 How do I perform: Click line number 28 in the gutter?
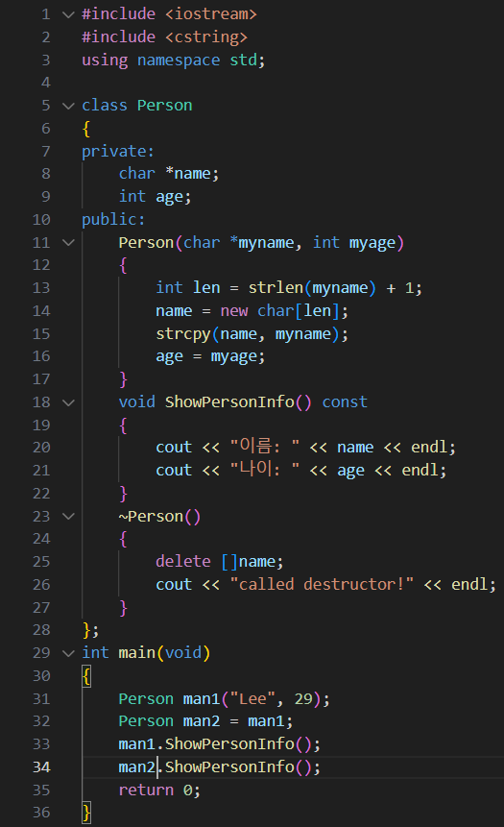41,630
